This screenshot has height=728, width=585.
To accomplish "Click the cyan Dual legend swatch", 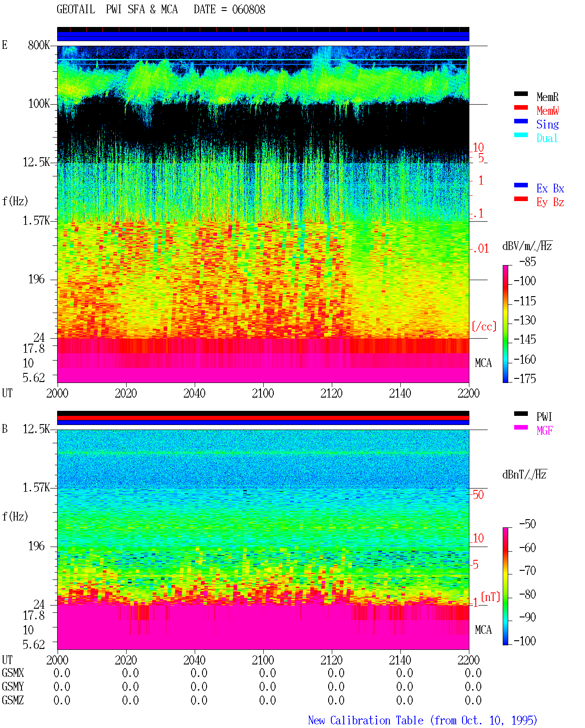I will click(x=521, y=135).
